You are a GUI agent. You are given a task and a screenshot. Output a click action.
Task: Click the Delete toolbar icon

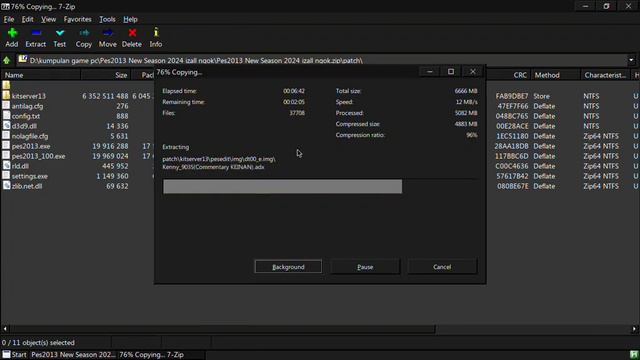132,33
